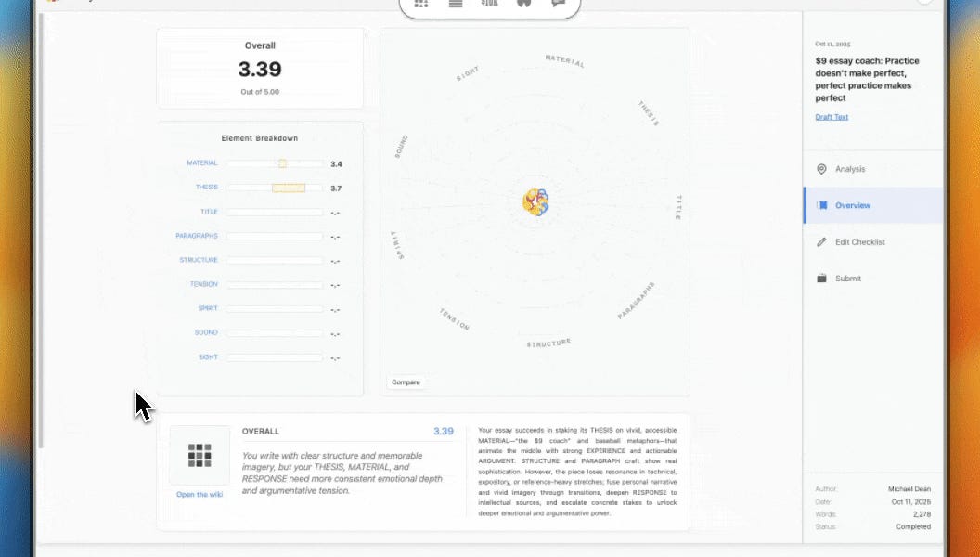The image size is (980, 557).
Task: Click the shapes grid icon in the top toolbar
Action: [421, 3]
